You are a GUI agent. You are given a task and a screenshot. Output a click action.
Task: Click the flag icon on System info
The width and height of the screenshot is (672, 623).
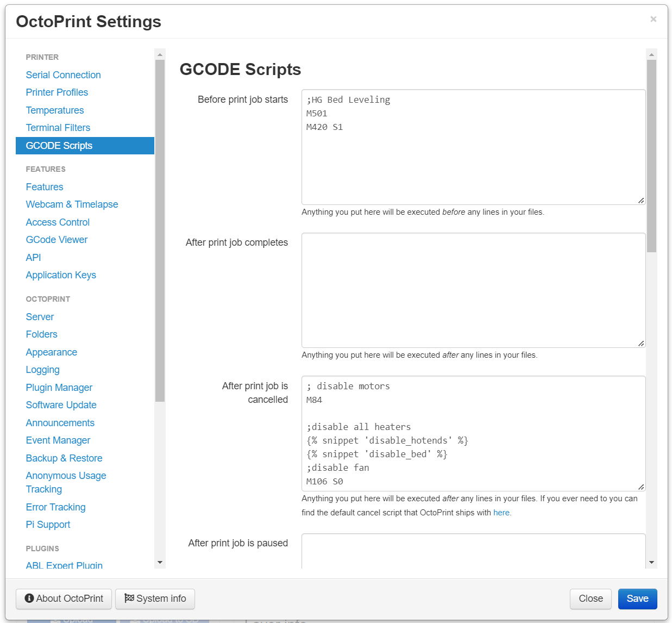(x=129, y=598)
